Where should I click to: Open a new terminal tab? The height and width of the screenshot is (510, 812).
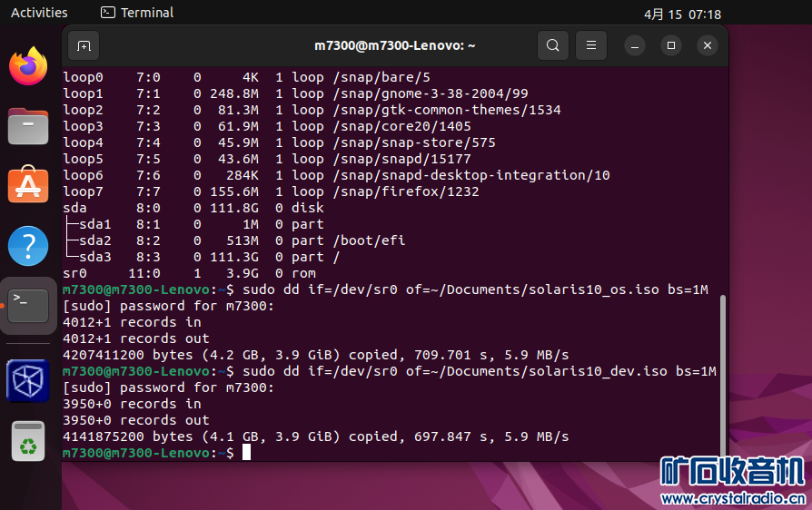tap(84, 45)
